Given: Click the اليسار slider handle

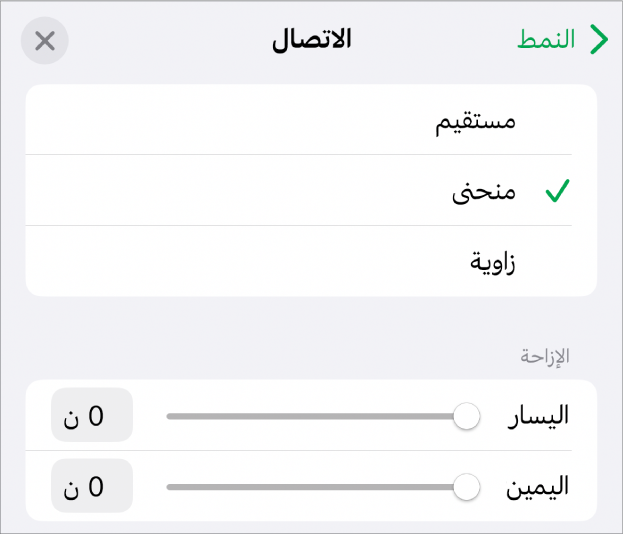Looking at the screenshot, I should tap(466, 416).
